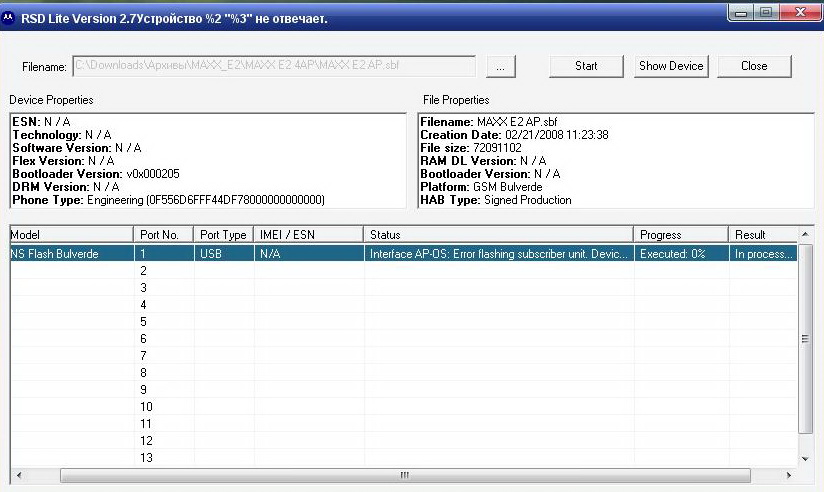This screenshot has width=824, height=492.
Task: Click the Bootloader Version v0x000205 line
Action: click(x=96, y=174)
